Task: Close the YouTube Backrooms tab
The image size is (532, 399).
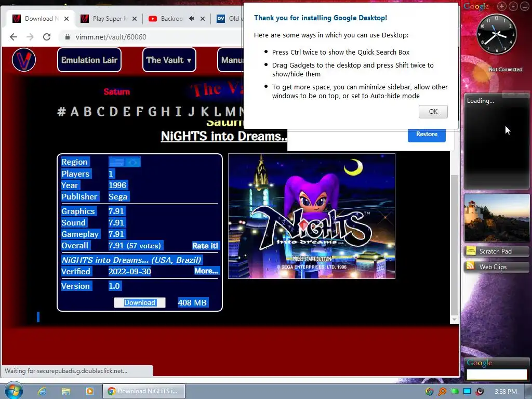Action: [203, 19]
